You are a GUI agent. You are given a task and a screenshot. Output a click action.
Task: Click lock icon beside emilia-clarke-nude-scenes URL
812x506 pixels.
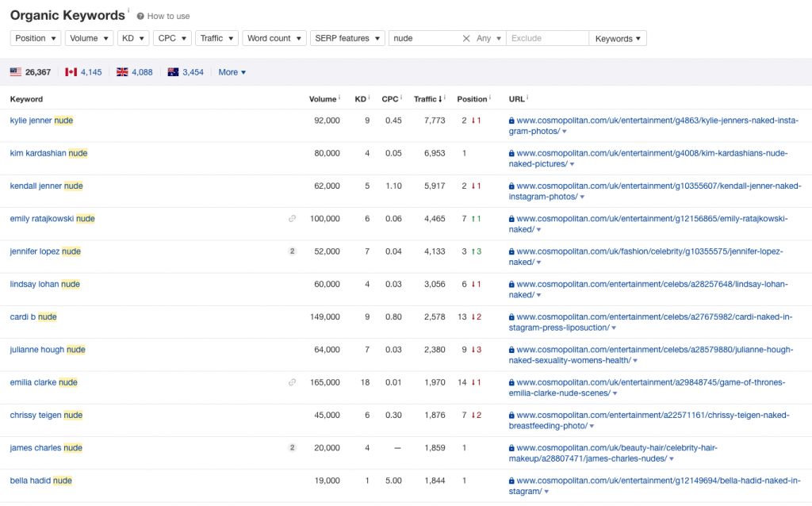(x=511, y=383)
